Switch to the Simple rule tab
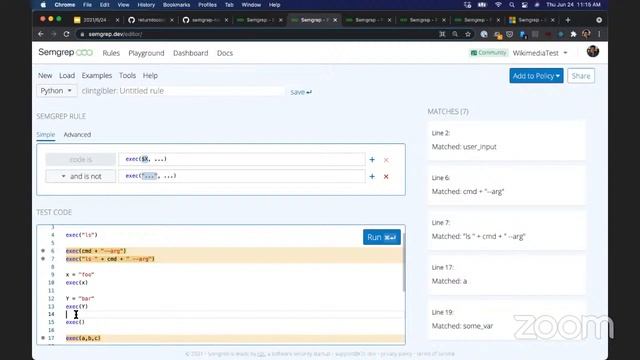640x360 pixels. pos(45,135)
